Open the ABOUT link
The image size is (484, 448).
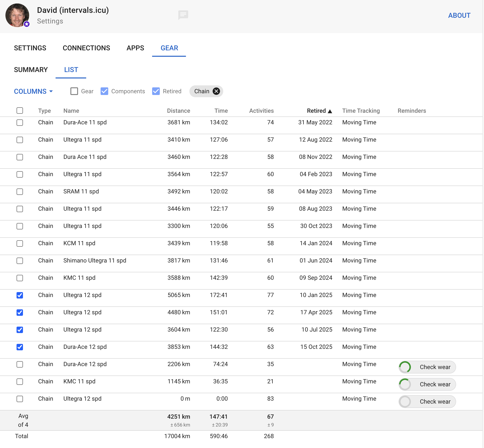click(x=459, y=16)
